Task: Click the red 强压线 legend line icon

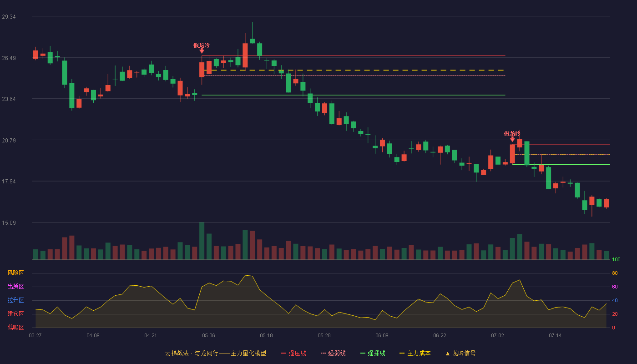Action: [x=283, y=354]
